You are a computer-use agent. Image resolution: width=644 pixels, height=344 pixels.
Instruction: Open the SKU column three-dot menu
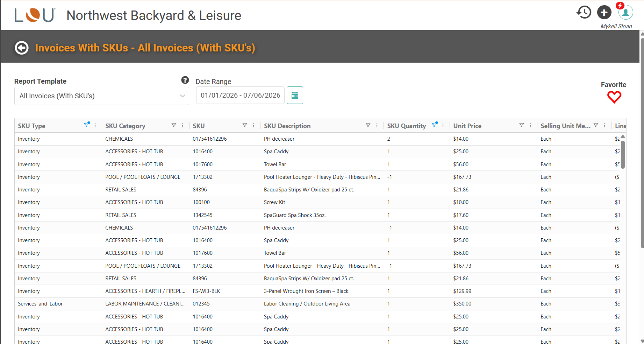(x=253, y=125)
